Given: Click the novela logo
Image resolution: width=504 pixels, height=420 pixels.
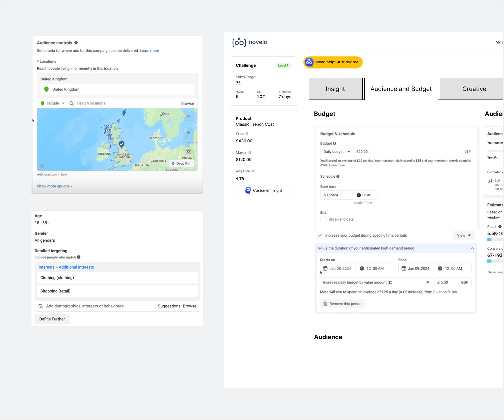Looking at the screenshot, I should click(x=249, y=42).
